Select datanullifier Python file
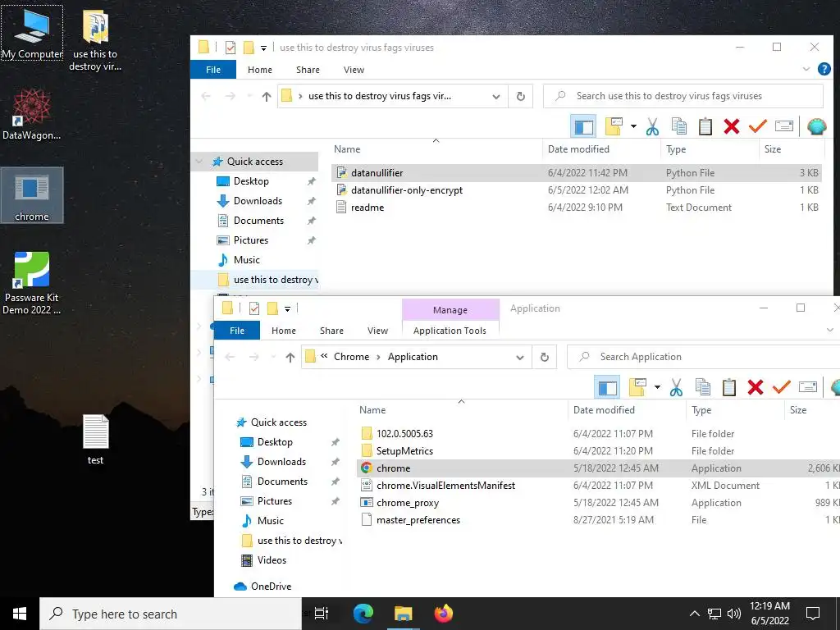The image size is (840, 630). tap(576, 173)
